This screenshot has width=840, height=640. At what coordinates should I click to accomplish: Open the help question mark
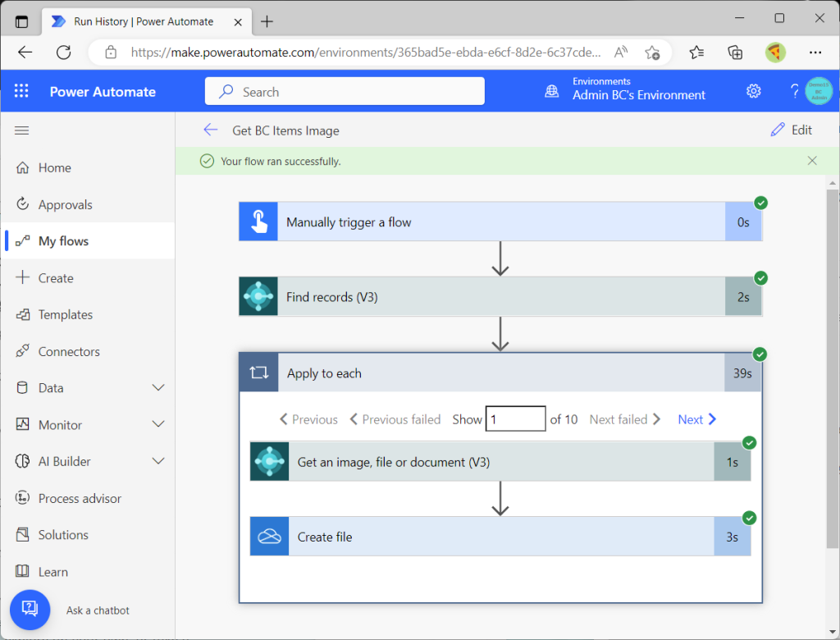(x=794, y=91)
